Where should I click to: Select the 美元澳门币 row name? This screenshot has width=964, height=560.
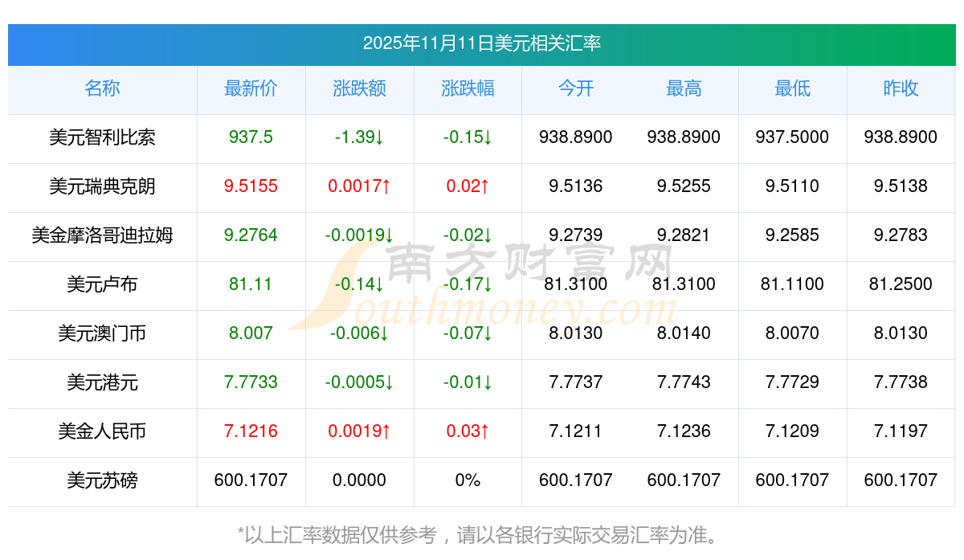click(102, 333)
